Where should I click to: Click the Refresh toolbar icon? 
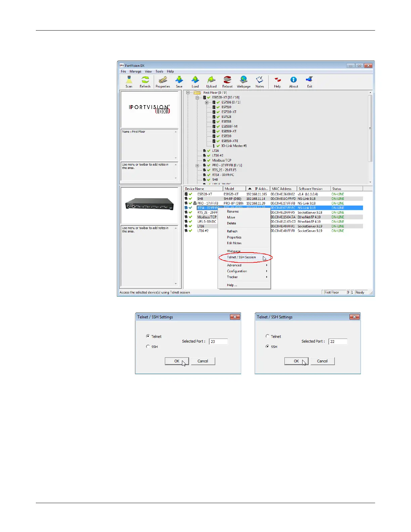pyautogui.click(x=145, y=82)
